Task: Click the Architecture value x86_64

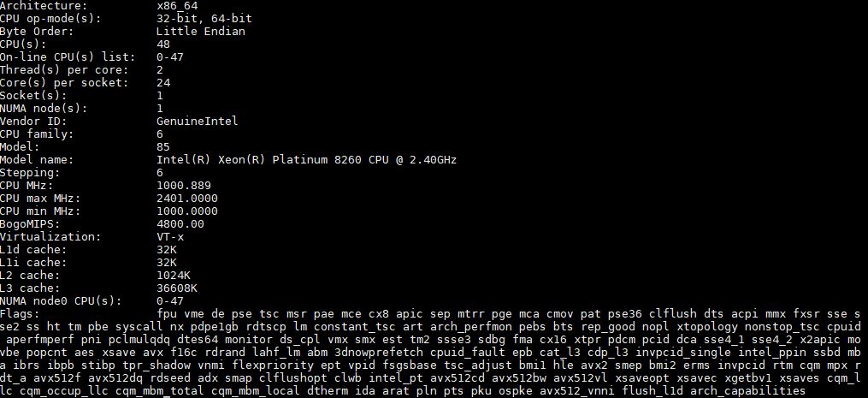Action: [x=177, y=6]
